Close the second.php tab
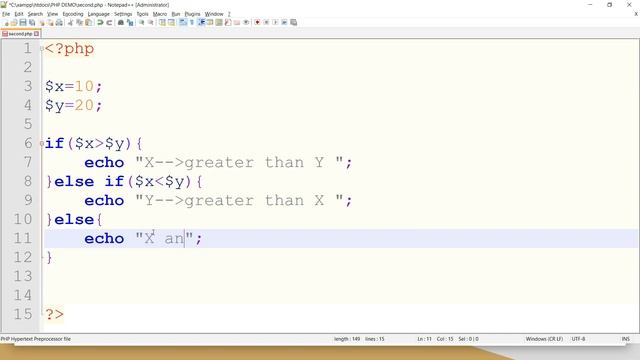The height and width of the screenshot is (360, 640). coord(37,34)
